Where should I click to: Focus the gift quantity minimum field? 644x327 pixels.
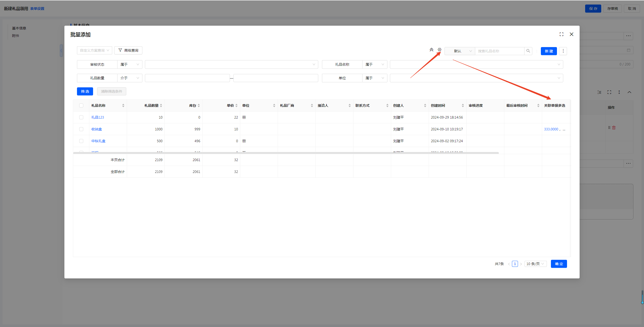click(187, 78)
